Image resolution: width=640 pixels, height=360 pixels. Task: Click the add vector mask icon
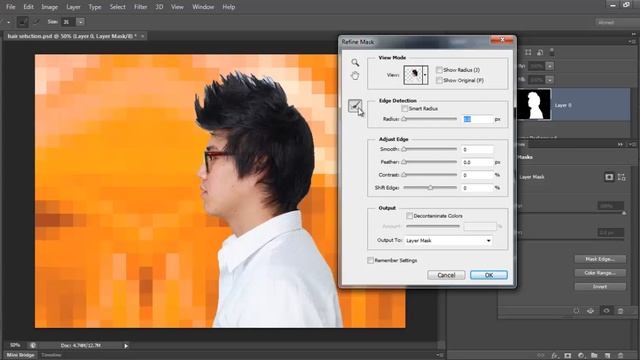pyautogui.click(x=622, y=177)
